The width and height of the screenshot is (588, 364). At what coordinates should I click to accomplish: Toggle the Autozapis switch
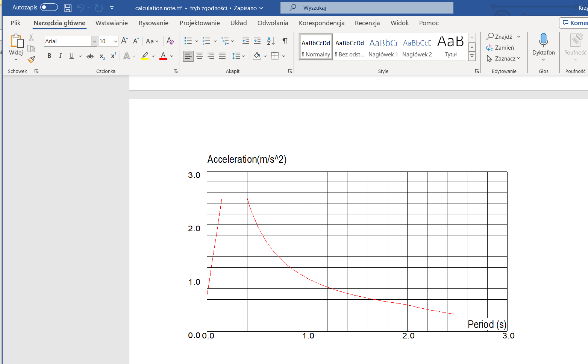[48, 7]
